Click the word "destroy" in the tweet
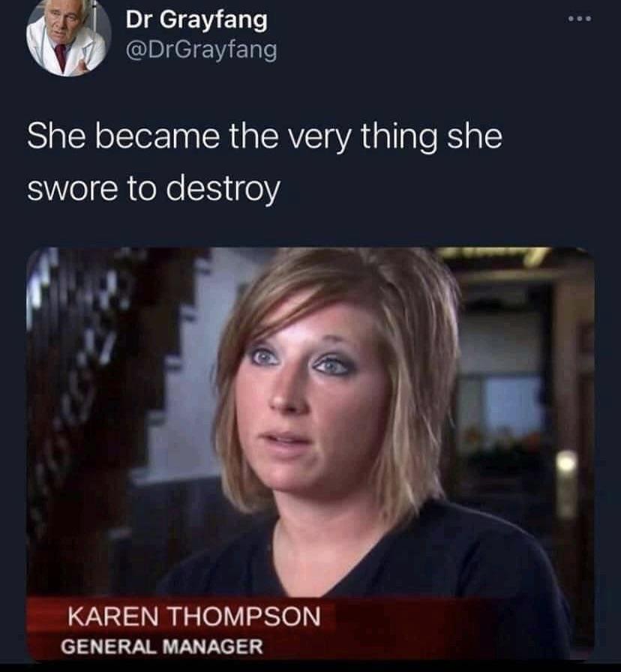The image size is (621, 672). pos(223,189)
